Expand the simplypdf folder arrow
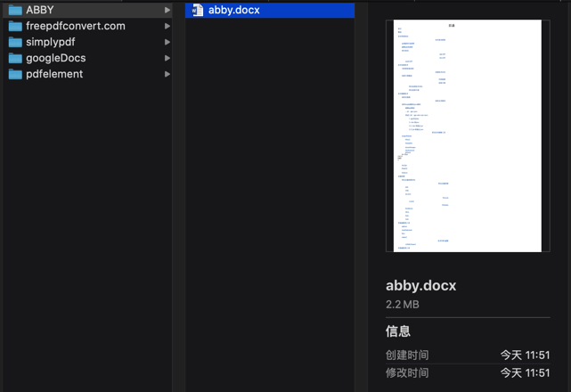This screenshot has height=392, width=571. point(167,42)
